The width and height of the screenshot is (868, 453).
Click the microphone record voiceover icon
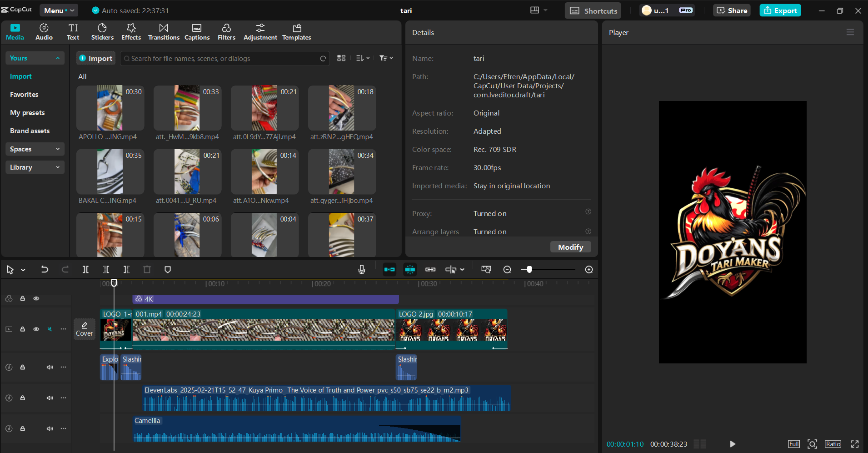point(362,270)
